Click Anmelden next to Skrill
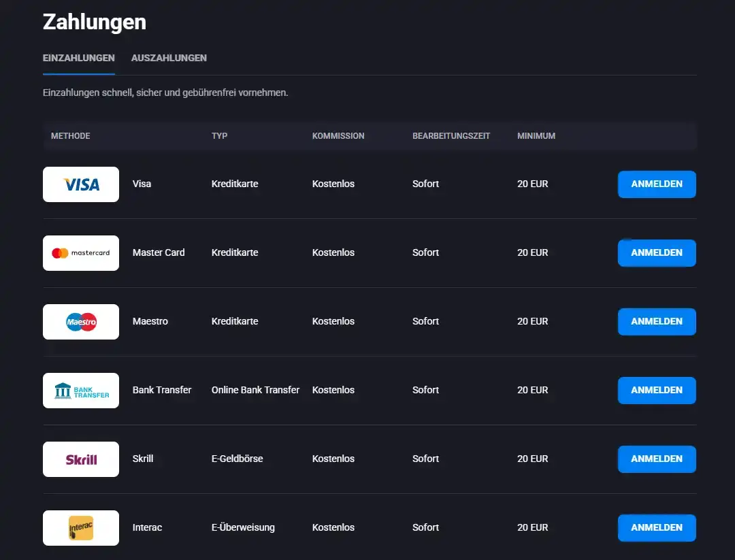 [657, 459]
